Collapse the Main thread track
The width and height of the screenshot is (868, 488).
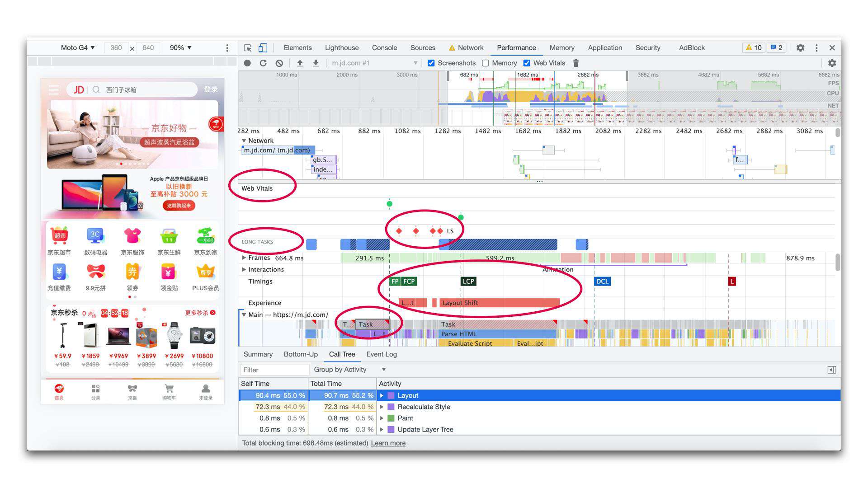(244, 315)
